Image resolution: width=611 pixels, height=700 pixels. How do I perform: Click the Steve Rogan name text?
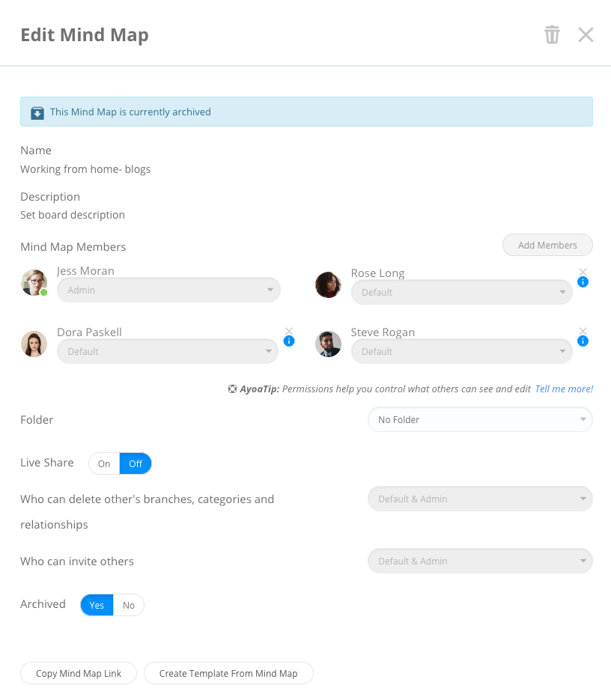tap(383, 332)
